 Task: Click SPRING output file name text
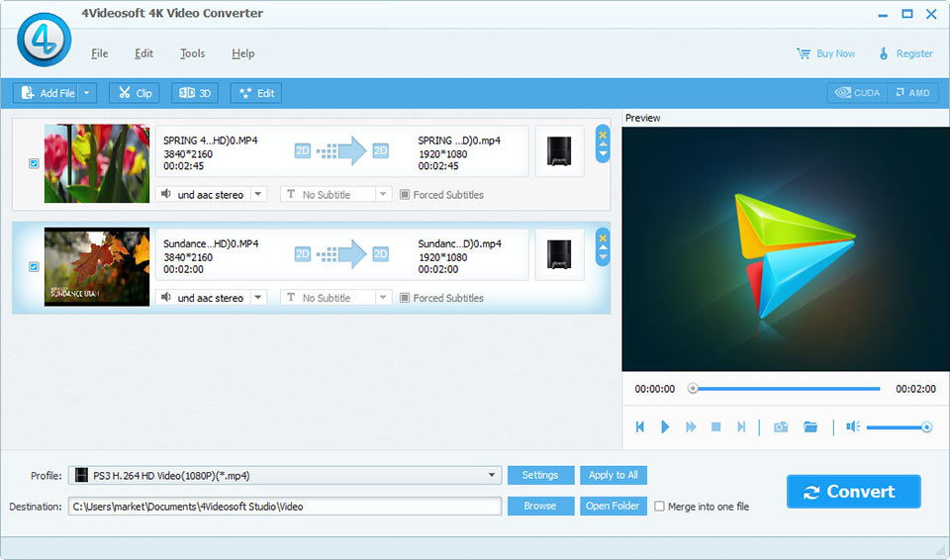(458, 140)
